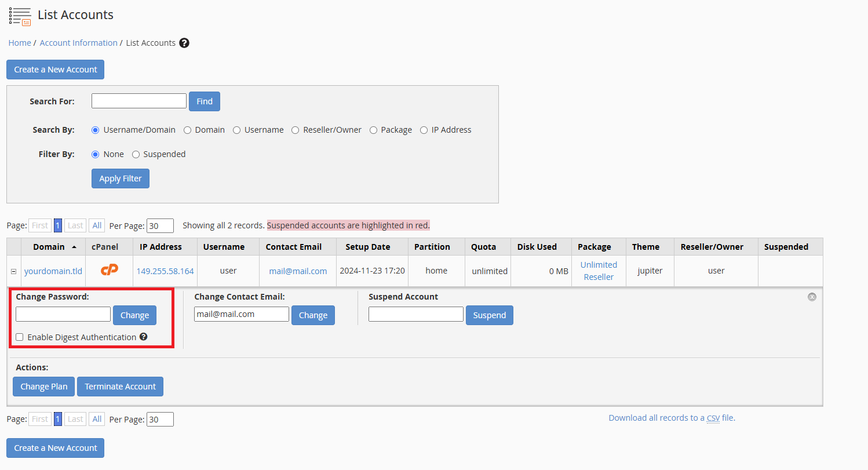Click the top pagination All button

click(x=97, y=225)
